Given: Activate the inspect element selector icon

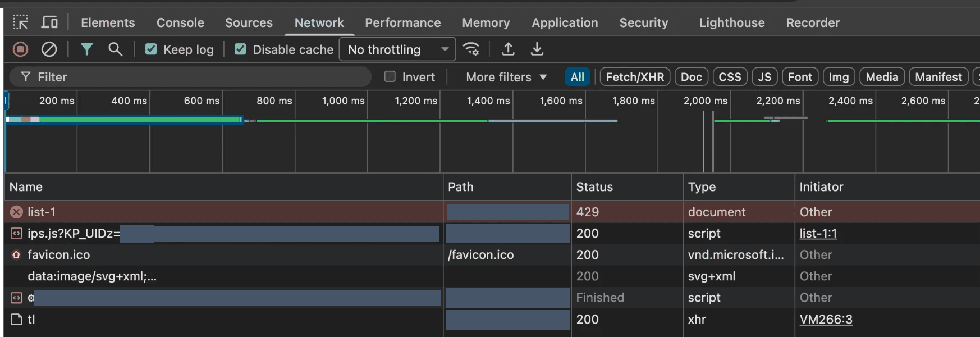Looking at the screenshot, I should coord(20,22).
